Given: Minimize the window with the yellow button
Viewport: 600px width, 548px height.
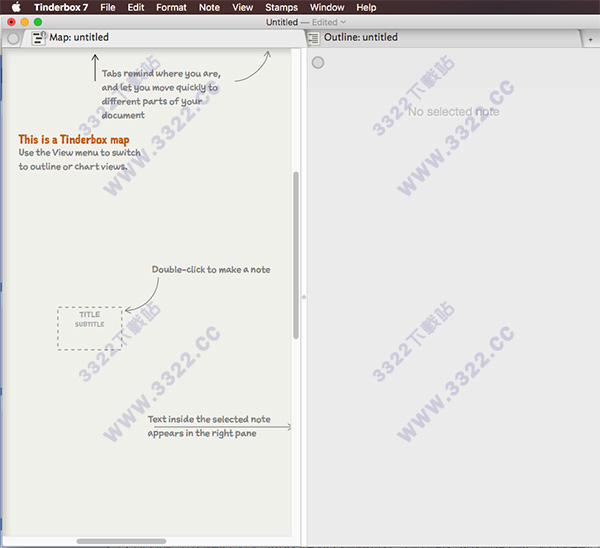Looking at the screenshot, I should [25, 22].
